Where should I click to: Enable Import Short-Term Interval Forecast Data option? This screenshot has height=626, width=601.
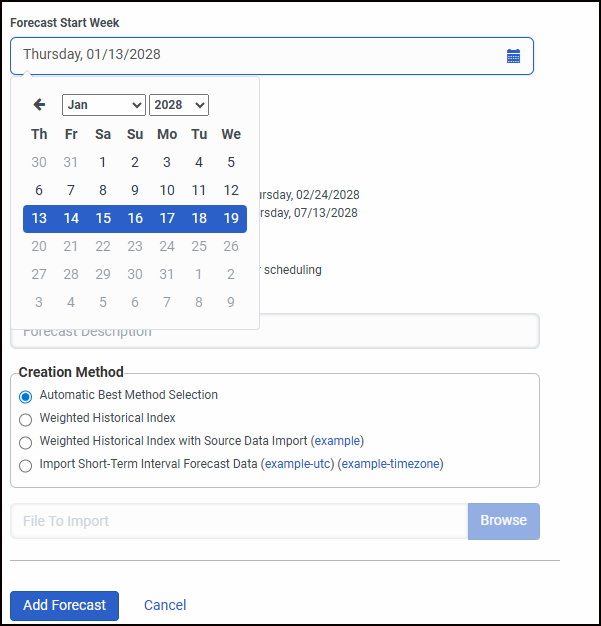26,465
